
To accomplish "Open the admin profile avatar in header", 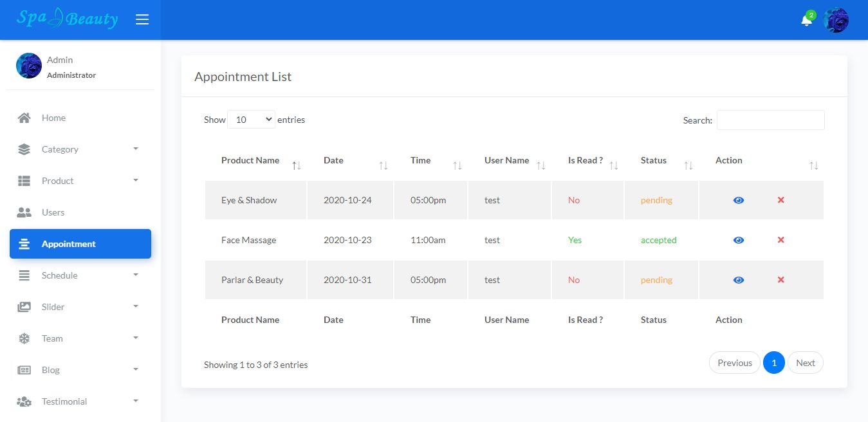I will coord(836,21).
